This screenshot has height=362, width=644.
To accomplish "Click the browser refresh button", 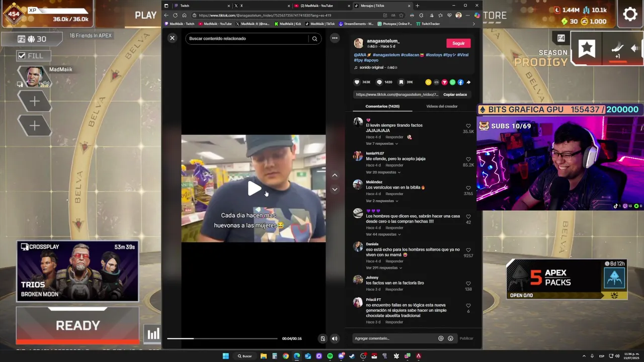I will click(x=175, y=15).
